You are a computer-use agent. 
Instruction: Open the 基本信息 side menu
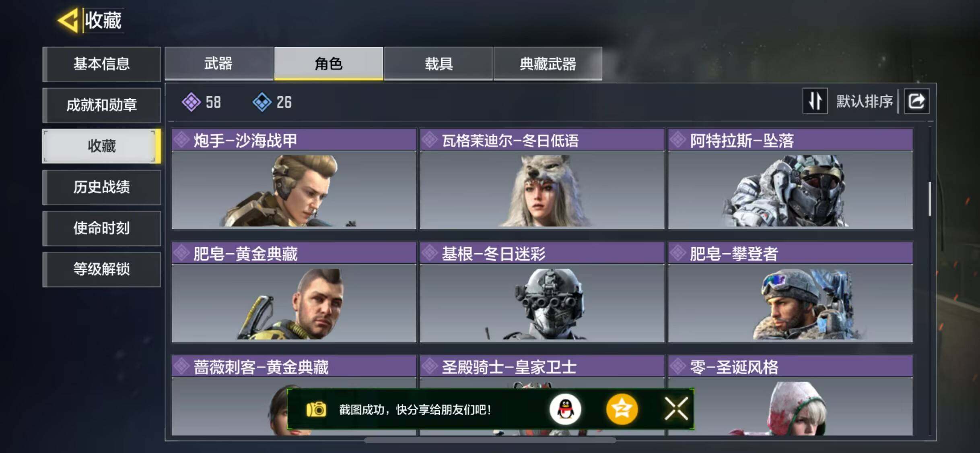click(x=102, y=64)
